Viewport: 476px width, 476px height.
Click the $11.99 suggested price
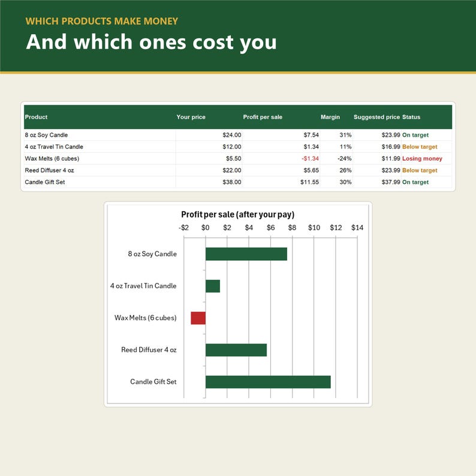(391, 158)
